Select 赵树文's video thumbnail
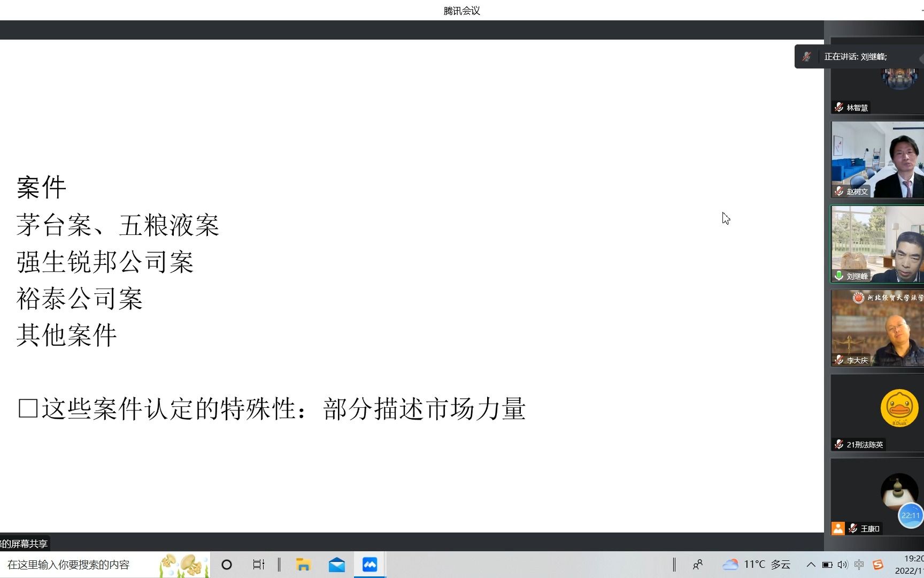This screenshot has width=924, height=578. (x=877, y=159)
